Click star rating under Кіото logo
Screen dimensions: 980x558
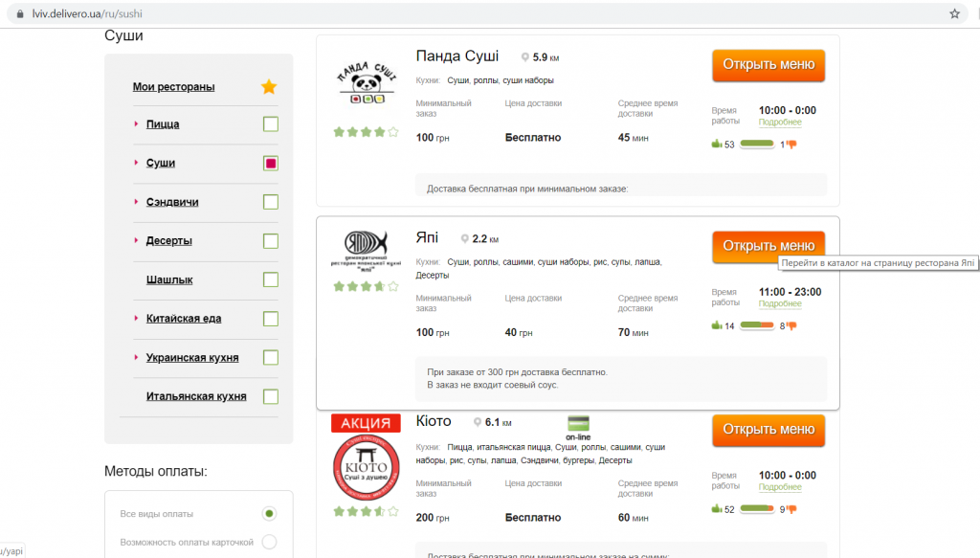click(366, 511)
